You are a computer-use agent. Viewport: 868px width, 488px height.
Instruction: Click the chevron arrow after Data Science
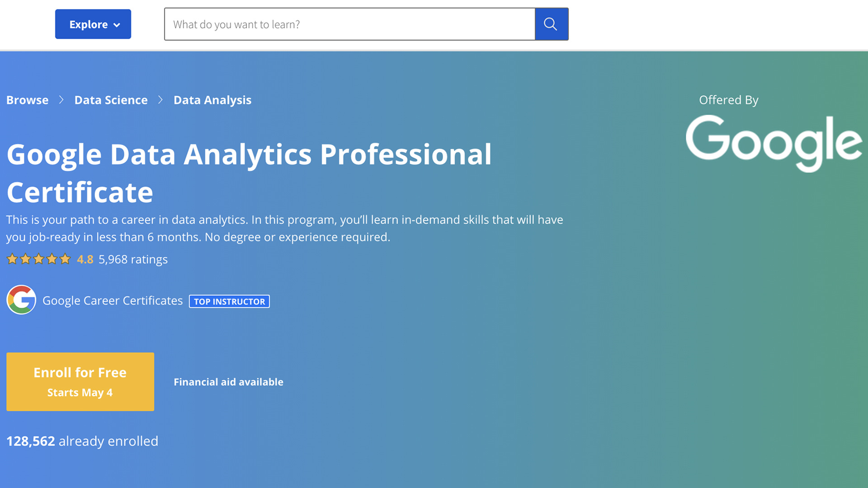pos(160,100)
